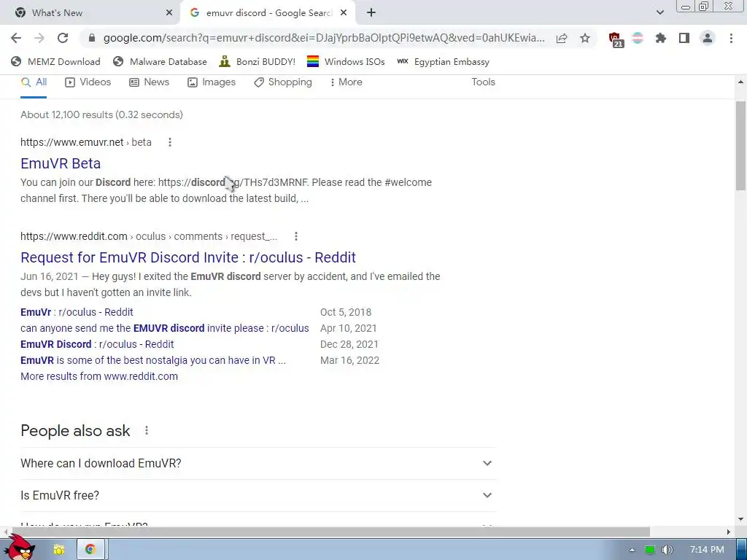The height and width of the screenshot is (560, 747).
Task: Switch to the What's New tab
Action: pyautogui.click(x=90, y=13)
